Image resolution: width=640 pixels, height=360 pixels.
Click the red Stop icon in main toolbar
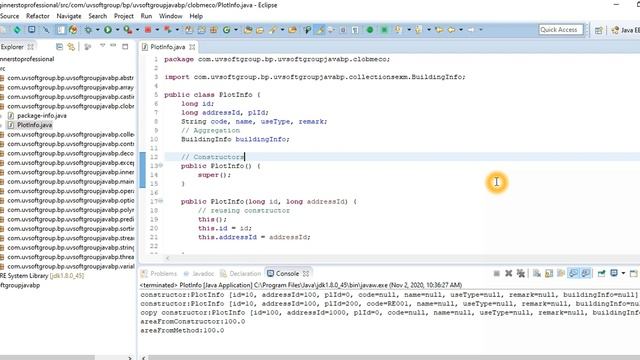click(x=148, y=30)
